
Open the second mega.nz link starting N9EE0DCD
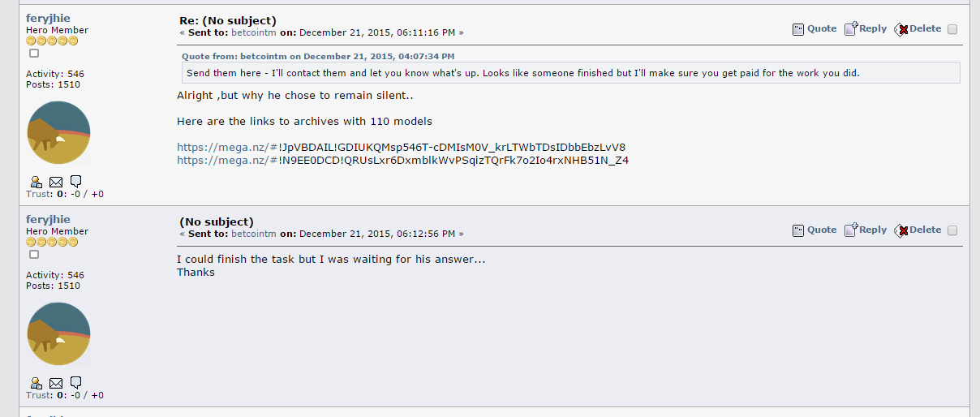(x=402, y=160)
